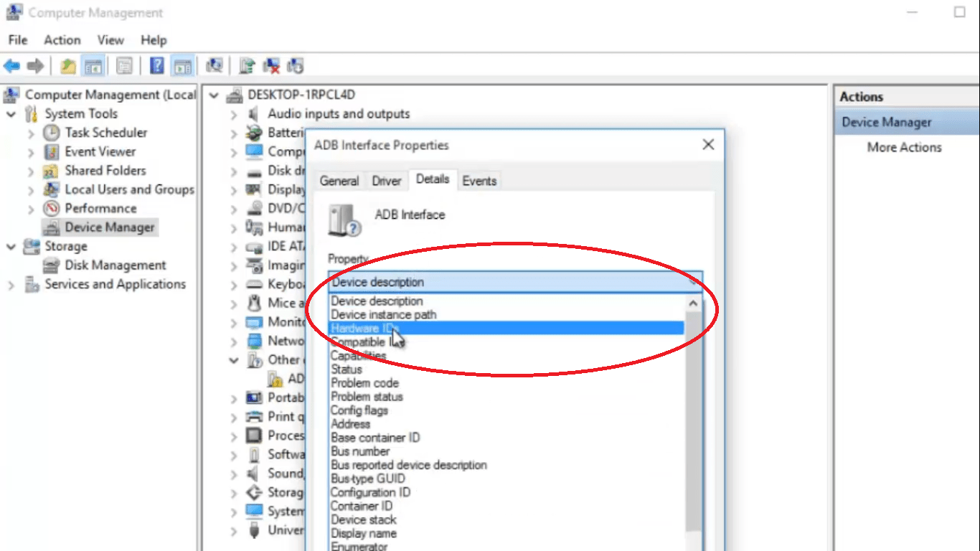The width and height of the screenshot is (980, 551).
Task: Click the Scan for hardware changes icon
Action: (x=214, y=67)
